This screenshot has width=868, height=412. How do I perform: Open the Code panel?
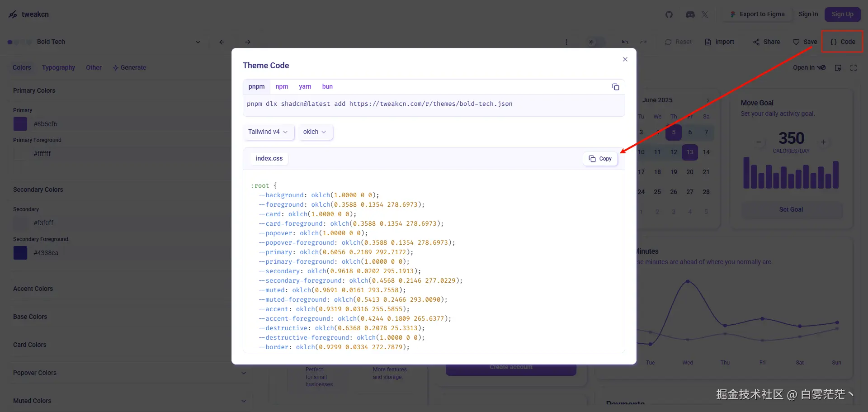pyautogui.click(x=843, y=42)
